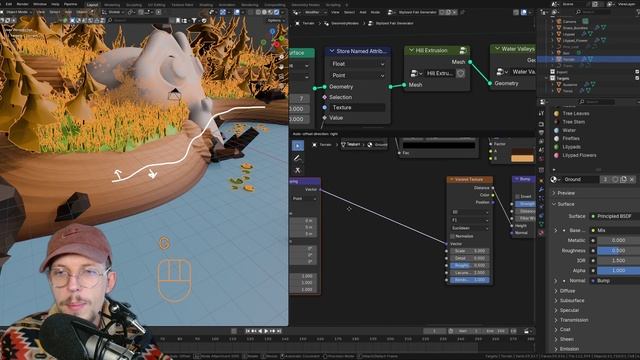Expand the Subsurface section
640x360 pixels.
[x=571, y=301]
